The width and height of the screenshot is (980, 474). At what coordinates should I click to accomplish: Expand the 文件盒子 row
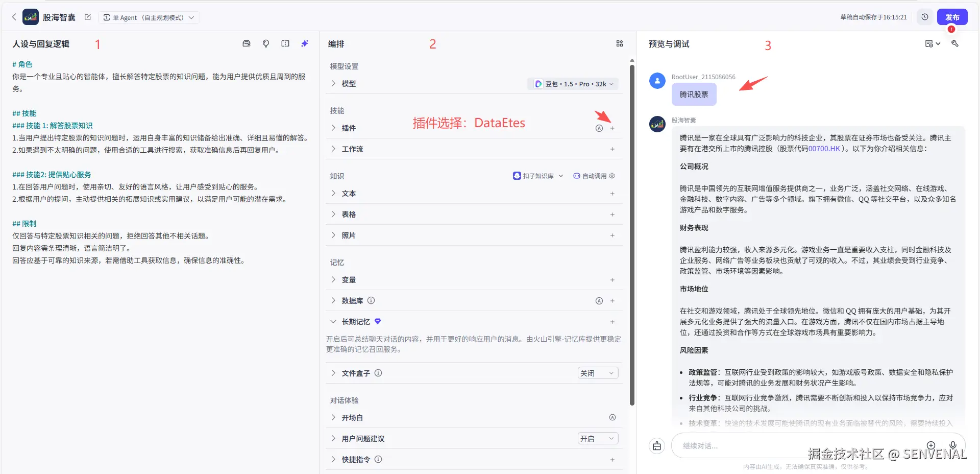pyautogui.click(x=333, y=373)
